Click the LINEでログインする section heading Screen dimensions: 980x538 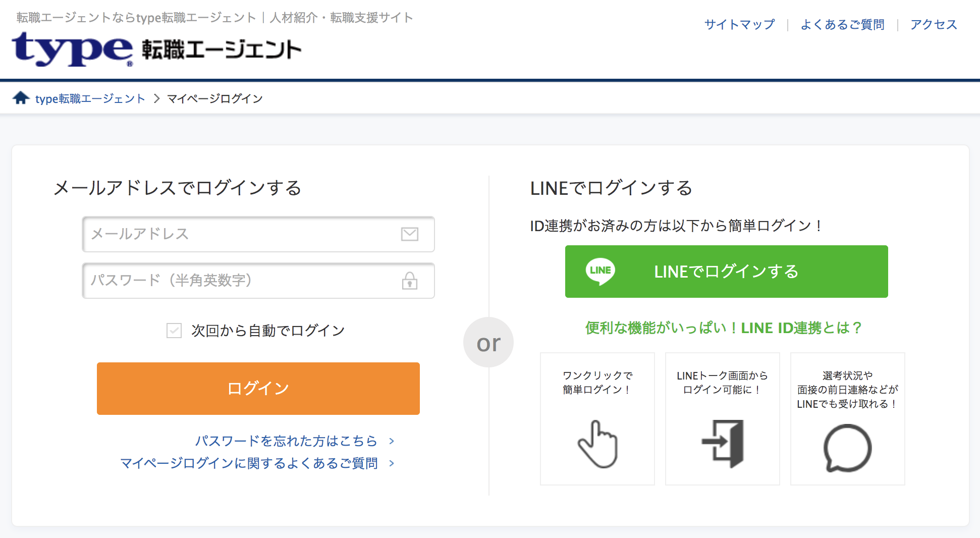[x=612, y=188]
